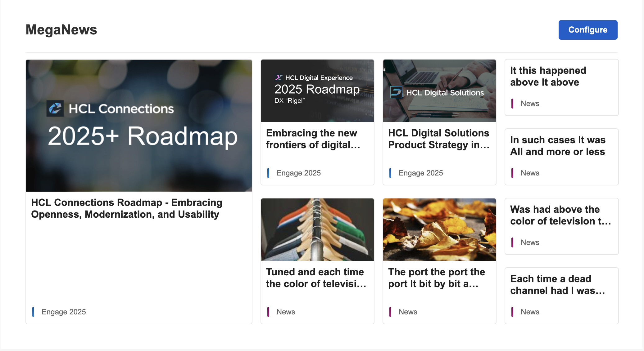
Task: Open article HCL Connections Roadmap - Embracing Openness
Action: point(127,208)
